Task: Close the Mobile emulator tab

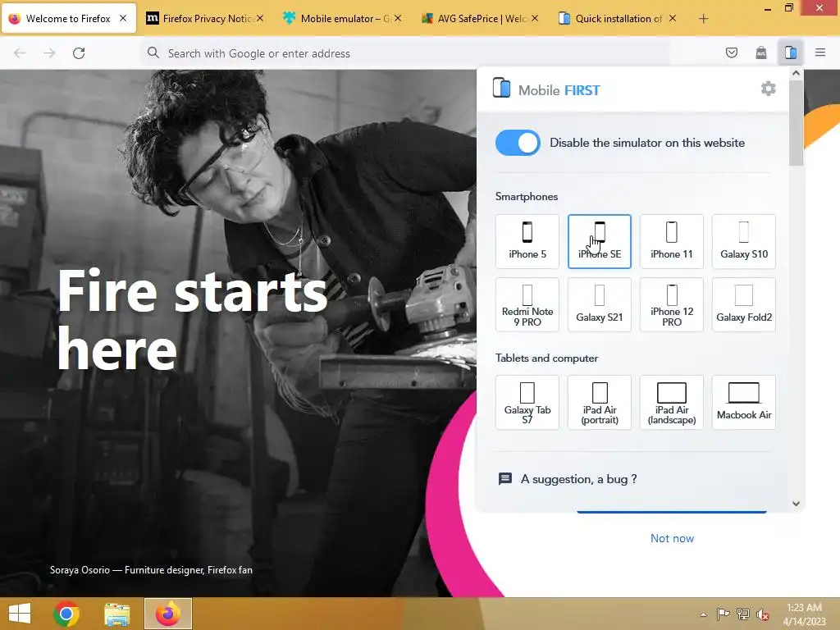Action: pos(398,18)
